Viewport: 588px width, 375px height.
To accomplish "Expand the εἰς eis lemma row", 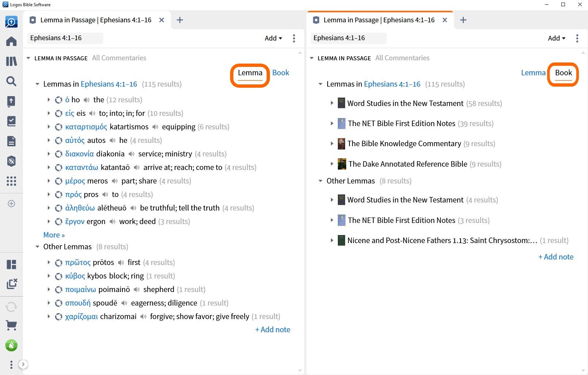I will [49, 113].
